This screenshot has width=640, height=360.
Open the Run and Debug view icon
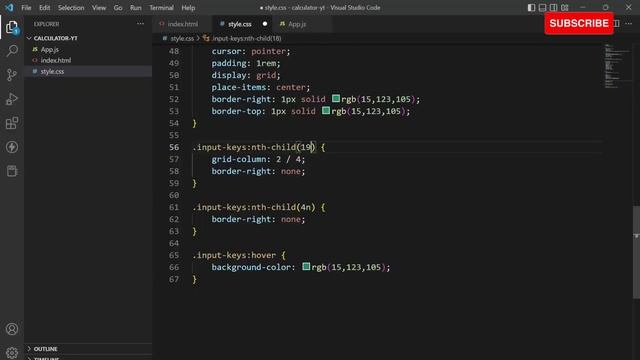[12, 99]
